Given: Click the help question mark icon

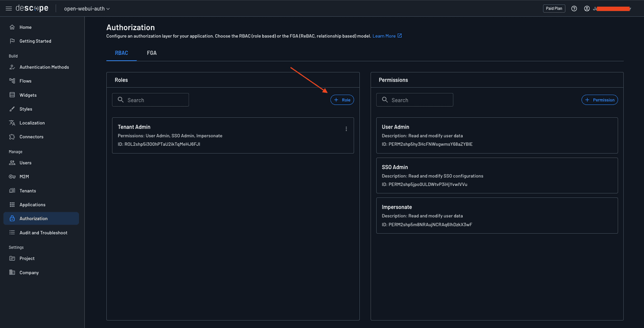Looking at the screenshot, I should [x=574, y=9].
